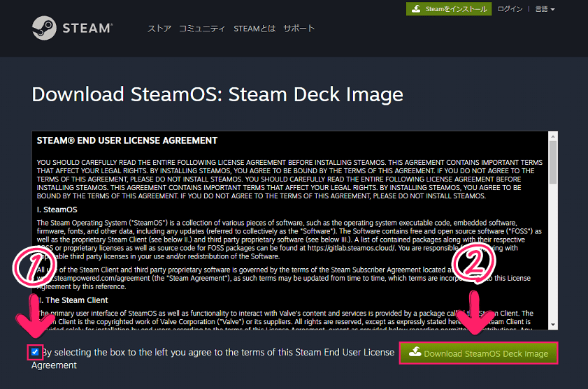The height and width of the screenshot is (389, 588).
Task: Click the Steam logo icon
Action: (44, 28)
